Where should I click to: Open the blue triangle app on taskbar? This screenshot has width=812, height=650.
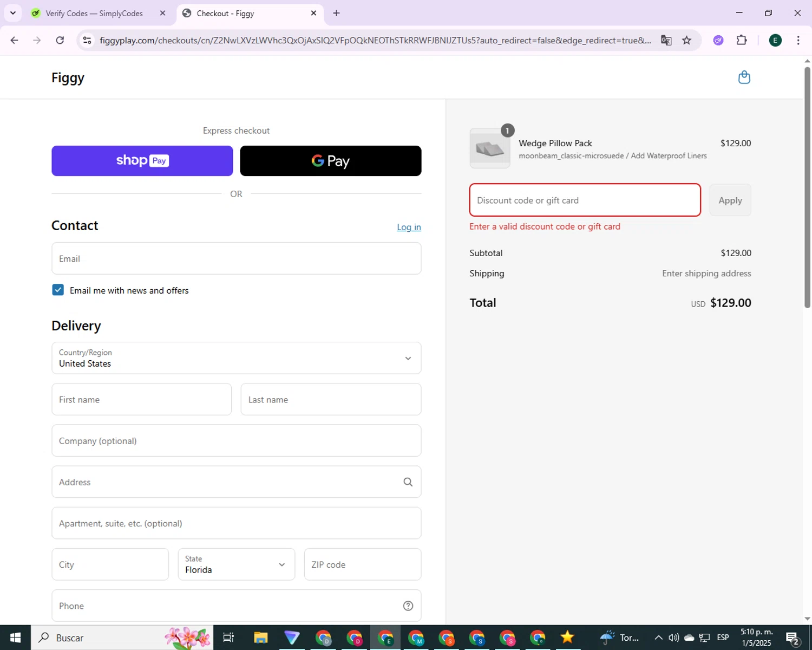pos(292,638)
